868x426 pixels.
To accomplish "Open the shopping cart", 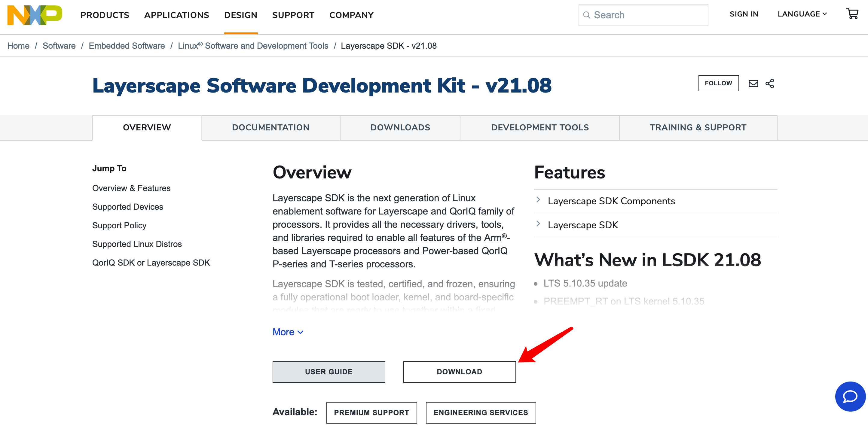I will 852,14.
